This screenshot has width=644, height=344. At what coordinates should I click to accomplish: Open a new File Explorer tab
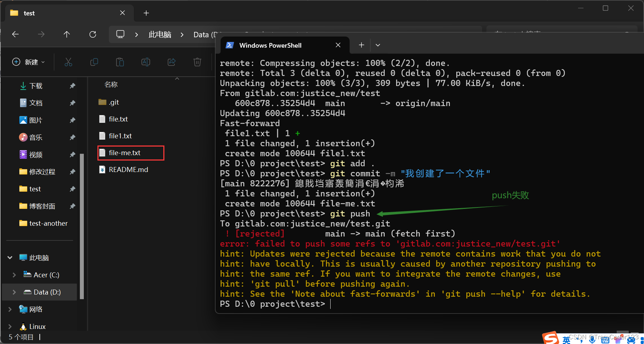click(x=146, y=13)
